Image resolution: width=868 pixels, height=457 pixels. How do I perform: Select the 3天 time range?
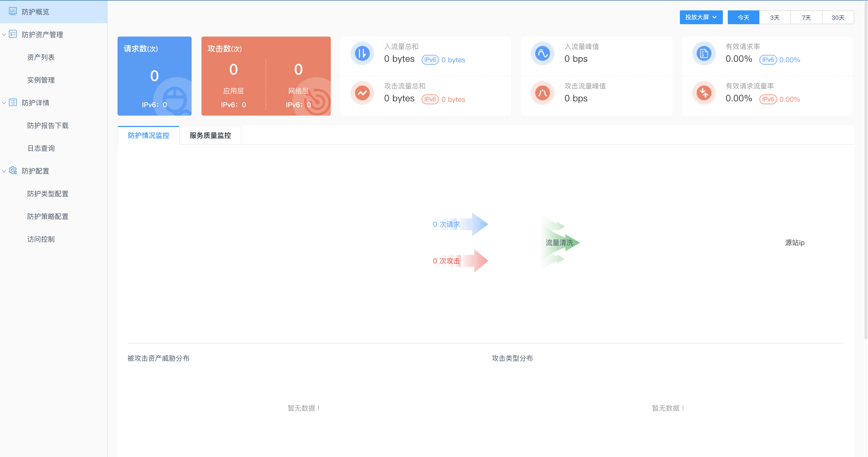coord(775,17)
